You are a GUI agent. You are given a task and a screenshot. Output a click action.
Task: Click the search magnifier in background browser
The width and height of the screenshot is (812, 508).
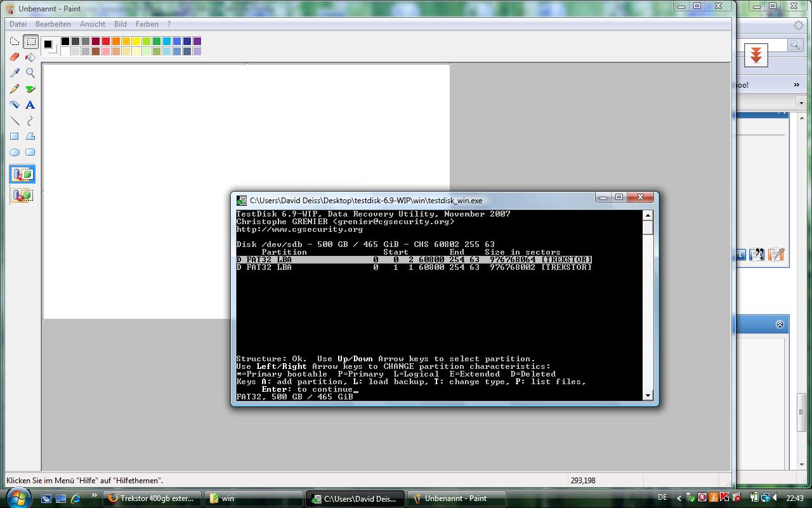click(x=794, y=44)
